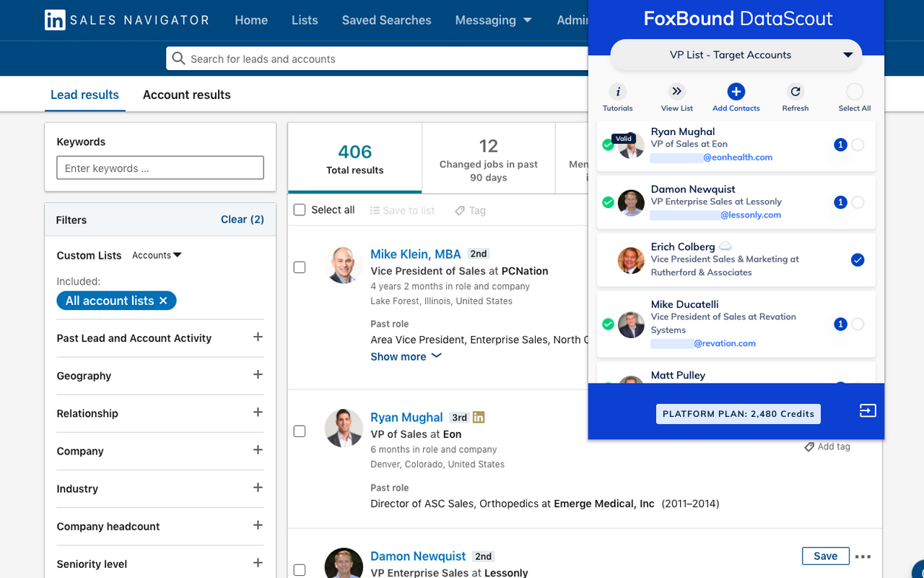924x578 pixels.
Task: Open the VP List - Target Accounts dropdown
Action: pyautogui.click(x=736, y=55)
